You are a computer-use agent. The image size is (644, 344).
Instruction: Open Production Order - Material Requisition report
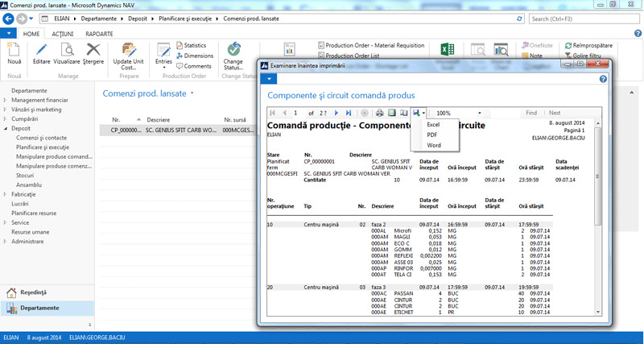point(371,45)
